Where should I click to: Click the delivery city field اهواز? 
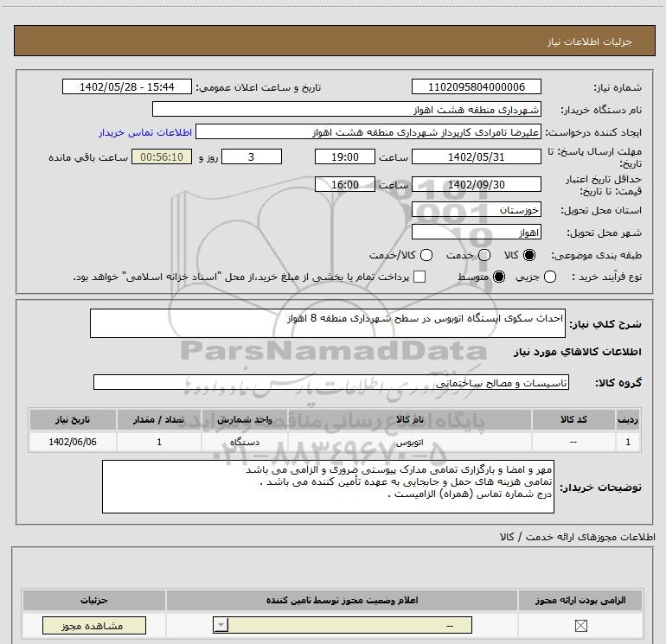click(x=476, y=232)
